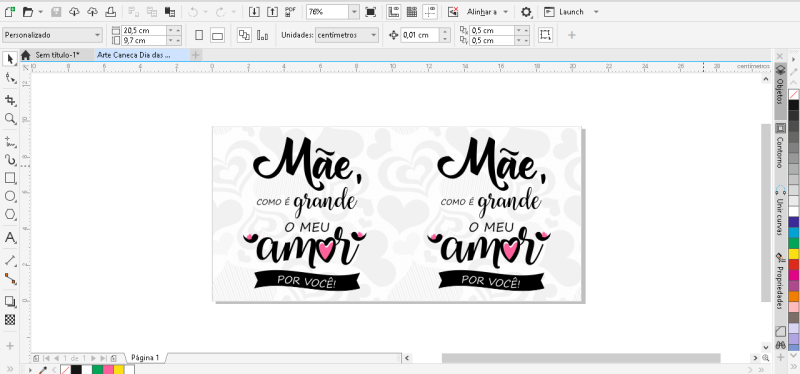This screenshot has height=374, width=800.
Task: Click the cloud upload icon
Action: point(92,12)
